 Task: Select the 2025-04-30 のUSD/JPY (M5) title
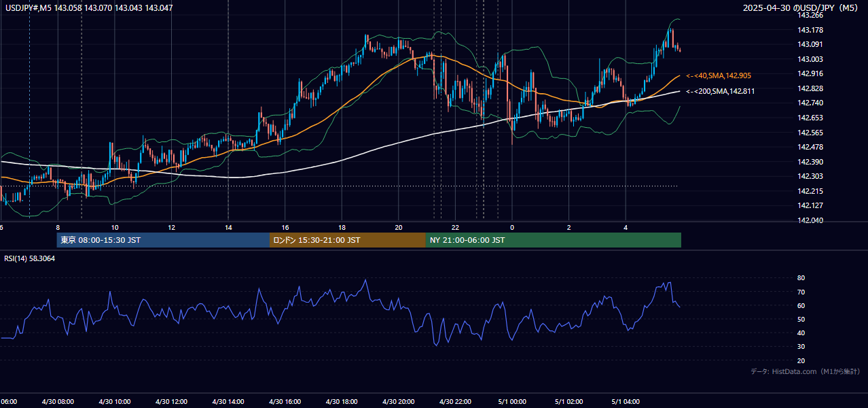[x=802, y=8]
